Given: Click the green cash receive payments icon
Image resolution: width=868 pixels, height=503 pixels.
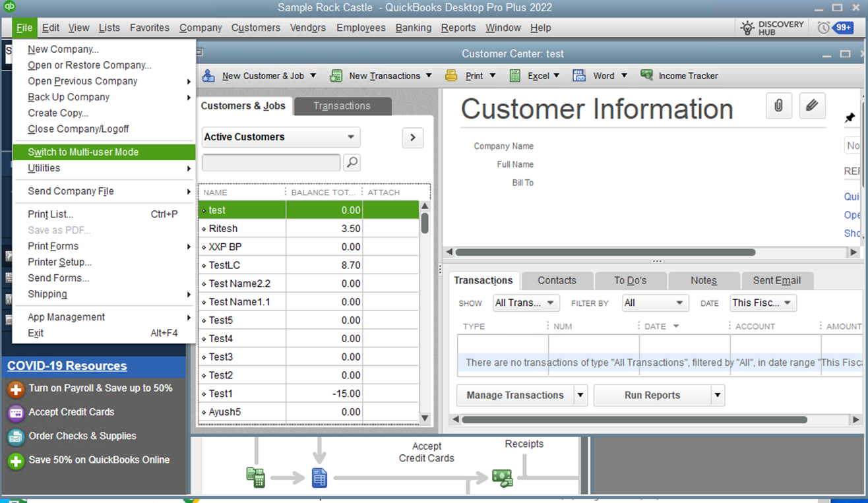Looking at the screenshot, I should tap(503, 477).
